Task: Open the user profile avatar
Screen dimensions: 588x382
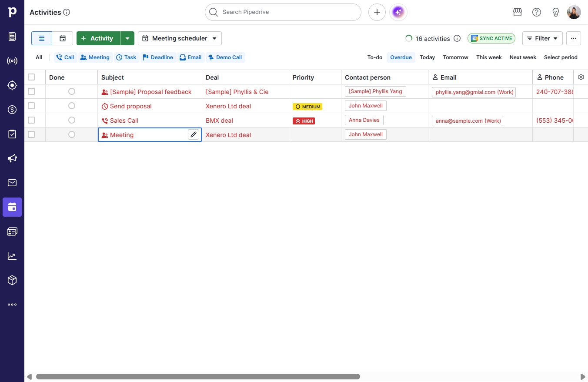Action: (x=574, y=12)
